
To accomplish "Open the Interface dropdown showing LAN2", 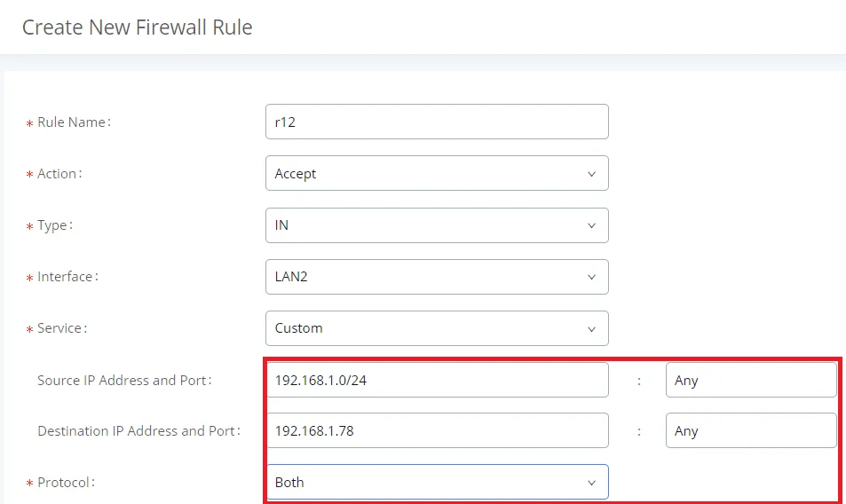I will [437, 277].
